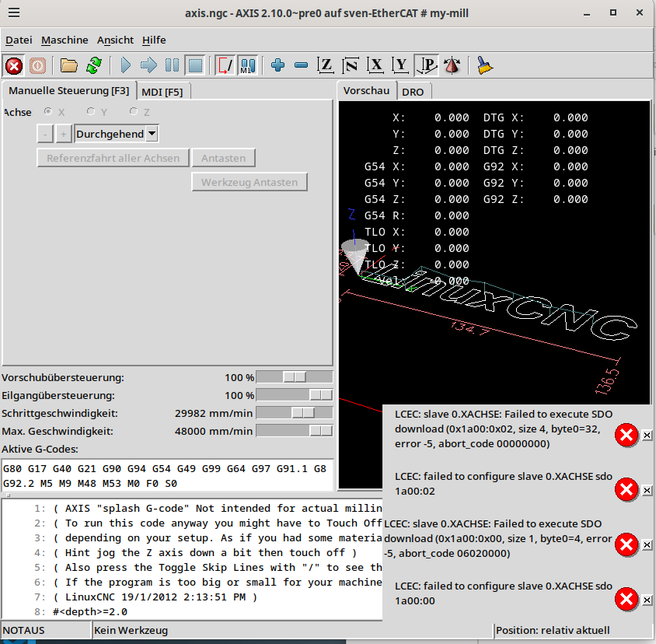
Task: Toggle rotate-view cone icon
Action: pyautogui.click(x=452, y=66)
